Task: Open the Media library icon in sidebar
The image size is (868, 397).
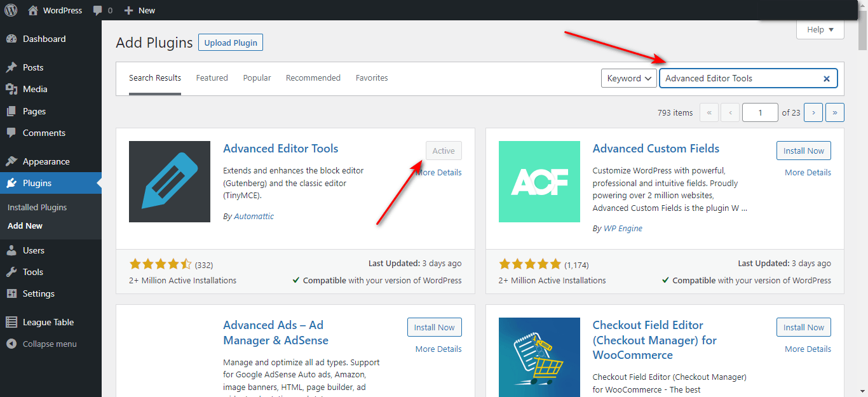Action: click(13, 89)
